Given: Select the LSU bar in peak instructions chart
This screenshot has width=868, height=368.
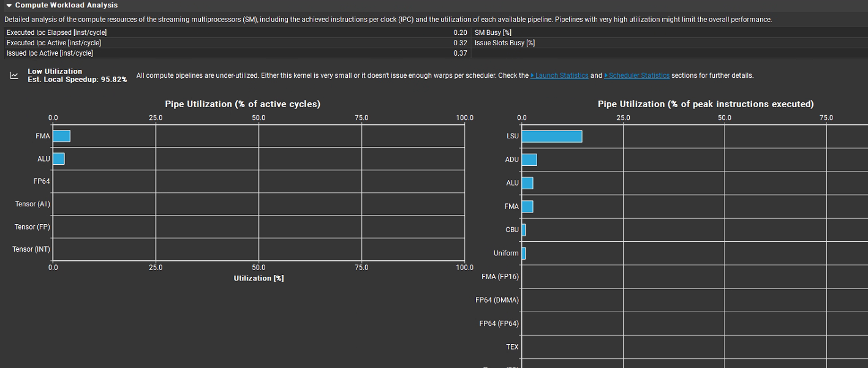Looking at the screenshot, I should (551, 136).
